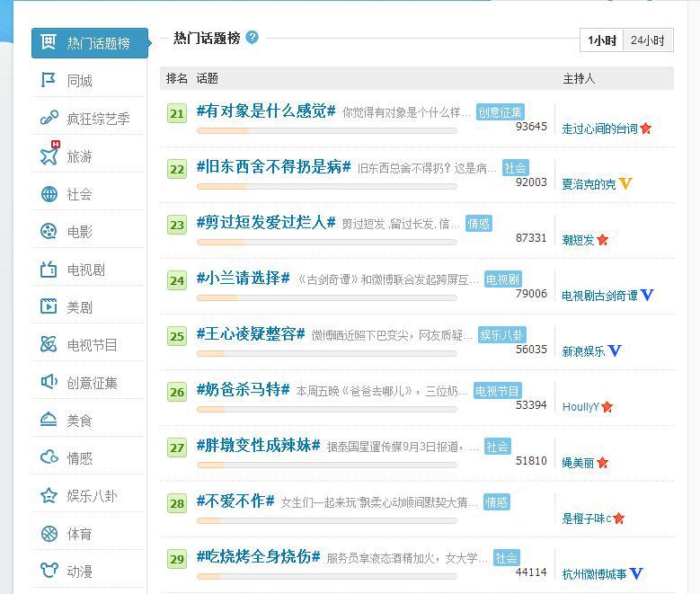Click the help question mark beside 热门话题榜
This screenshot has width=700, height=594.
click(252, 38)
